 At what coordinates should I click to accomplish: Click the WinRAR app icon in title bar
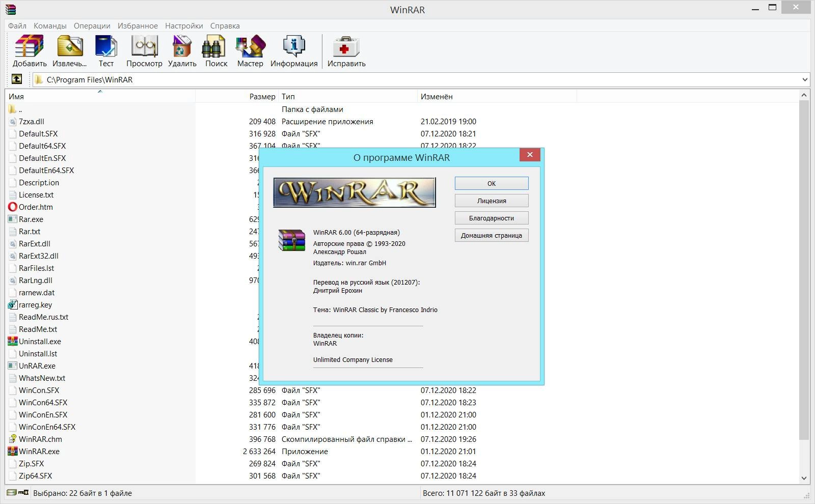(x=11, y=9)
